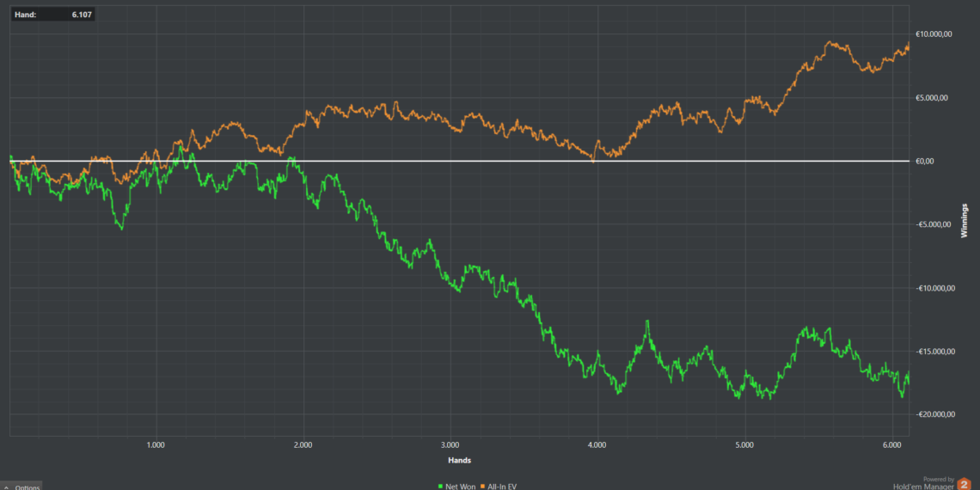Click the Hold'em Manager 2 logo icon
Viewport: 980px width, 490px height.
[964, 484]
